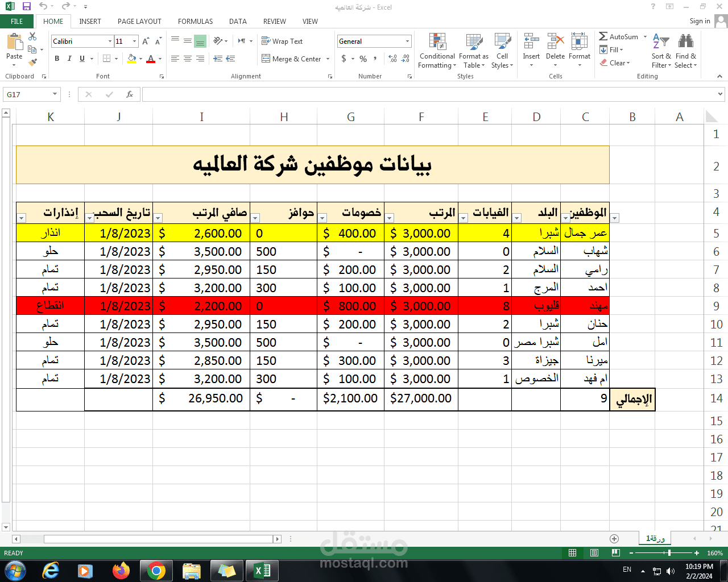Switch to Normal view in status bar
The width and height of the screenshot is (728, 582).
tap(573, 552)
